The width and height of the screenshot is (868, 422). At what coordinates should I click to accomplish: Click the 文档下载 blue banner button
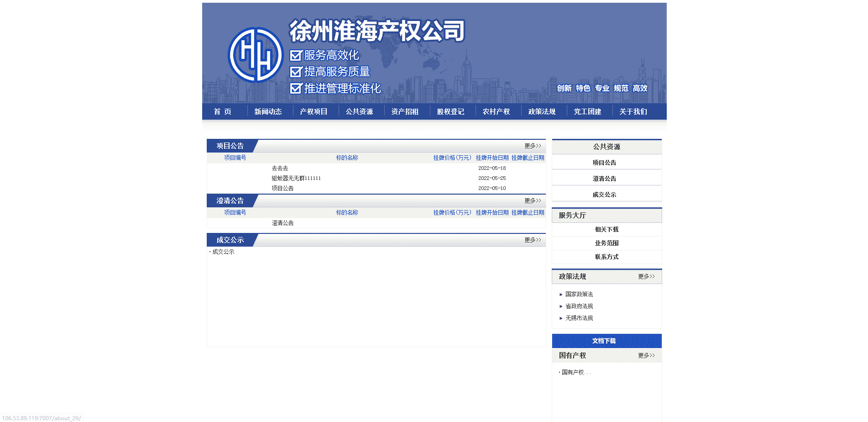607,341
